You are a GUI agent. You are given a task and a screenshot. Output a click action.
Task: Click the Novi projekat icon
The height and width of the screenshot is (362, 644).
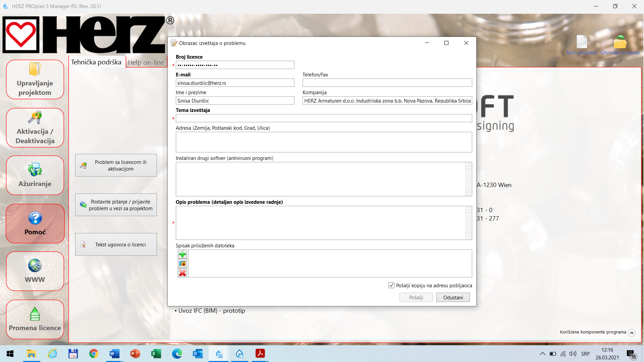(582, 45)
